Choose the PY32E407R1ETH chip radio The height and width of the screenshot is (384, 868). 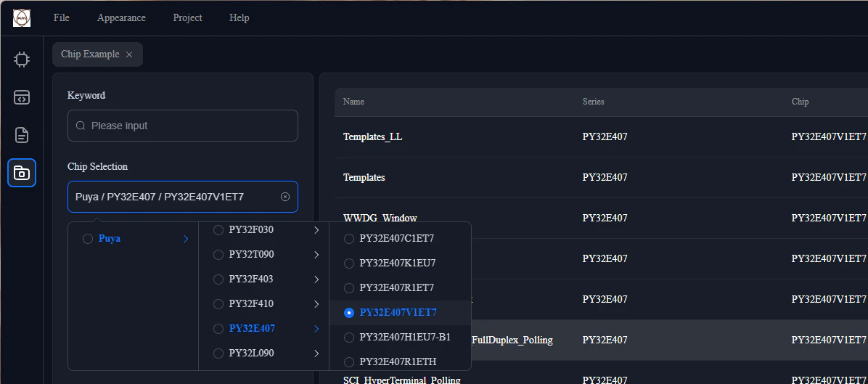(349, 362)
